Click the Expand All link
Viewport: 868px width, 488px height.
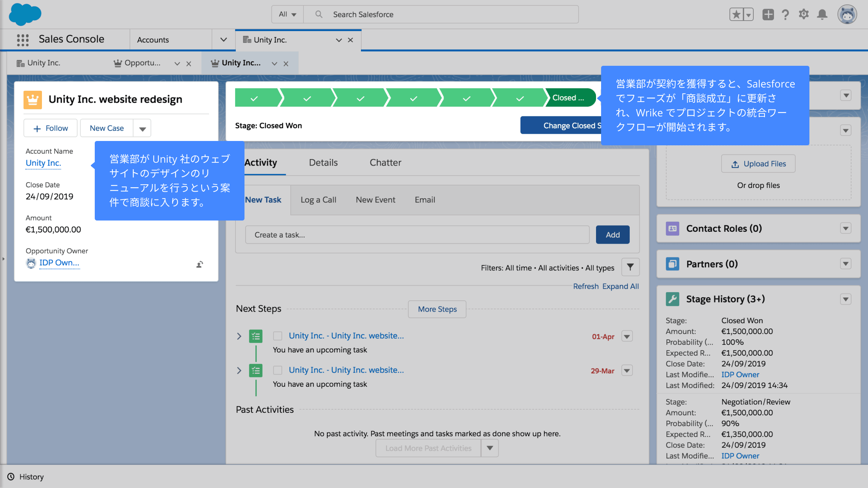621,286
